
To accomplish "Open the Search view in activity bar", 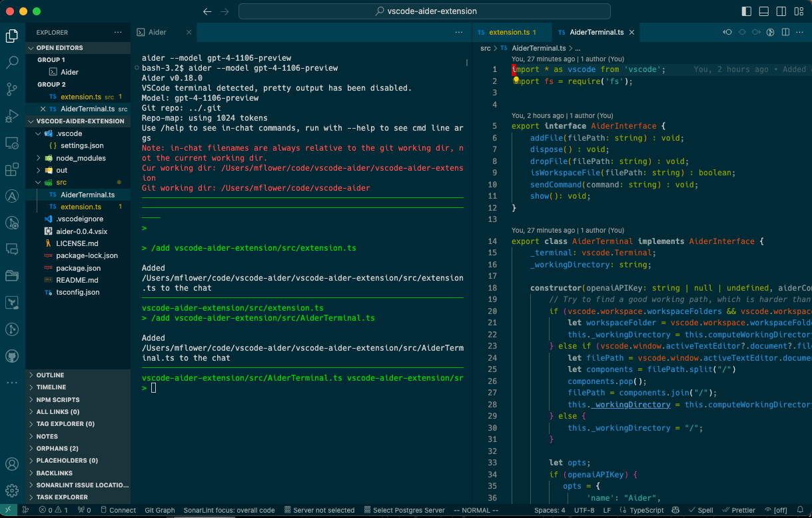I will point(12,63).
